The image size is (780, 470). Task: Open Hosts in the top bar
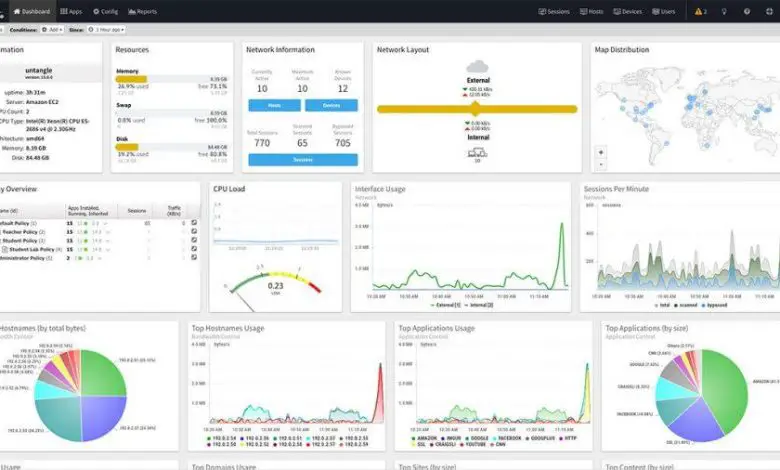[x=591, y=11]
